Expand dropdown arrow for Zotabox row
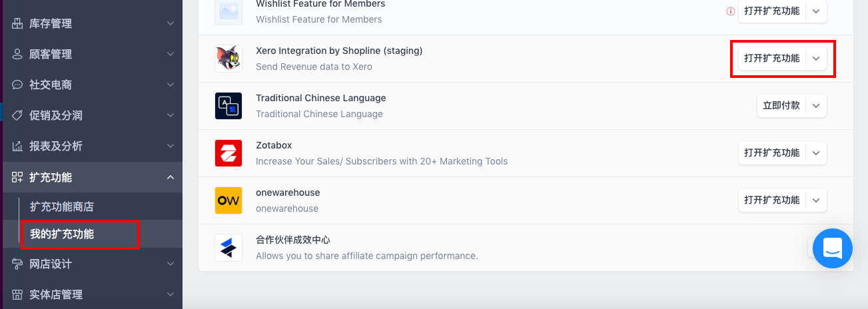The height and width of the screenshot is (309, 868). point(816,153)
